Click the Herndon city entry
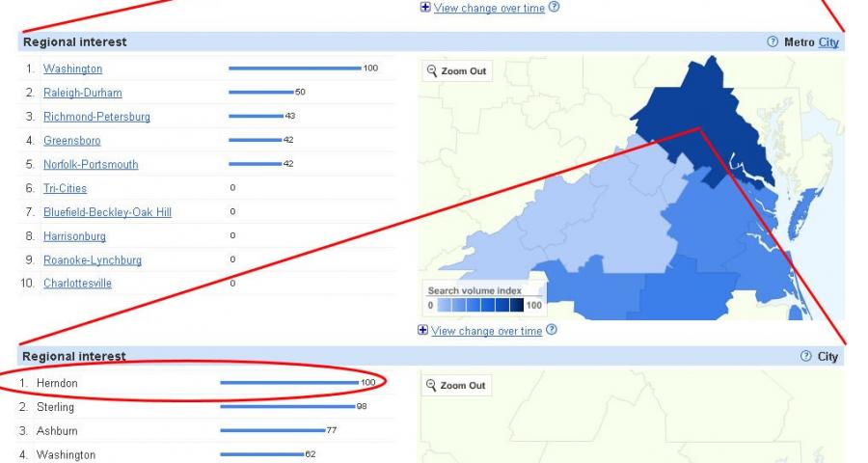The height and width of the screenshot is (463, 868). tap(57, 384)
